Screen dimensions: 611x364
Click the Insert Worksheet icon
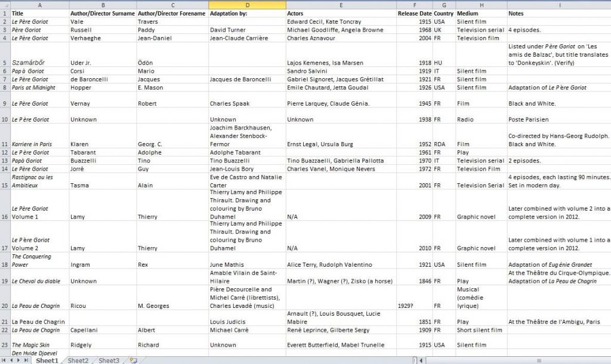133,360
